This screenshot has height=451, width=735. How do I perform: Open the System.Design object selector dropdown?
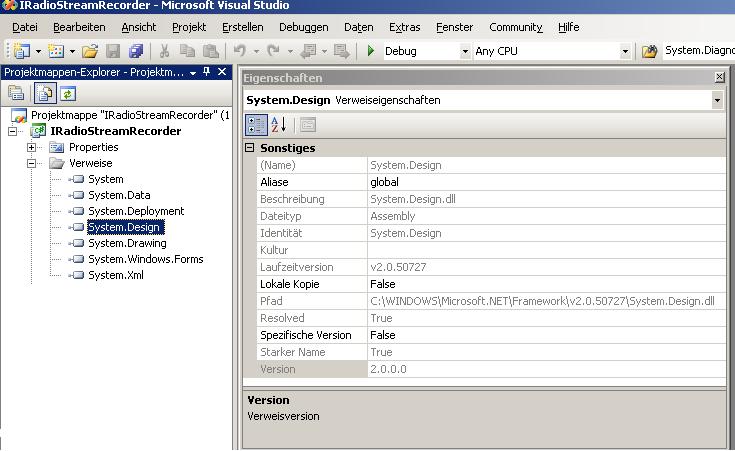point(717,100)
